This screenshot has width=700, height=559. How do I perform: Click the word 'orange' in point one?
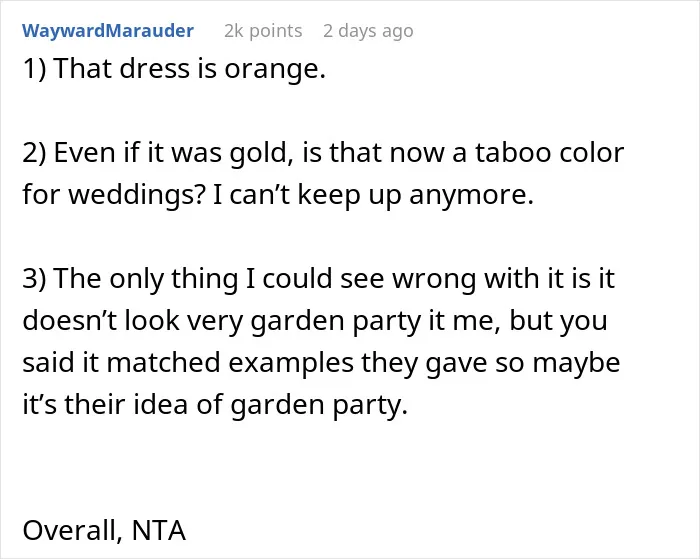click(272, 71)
